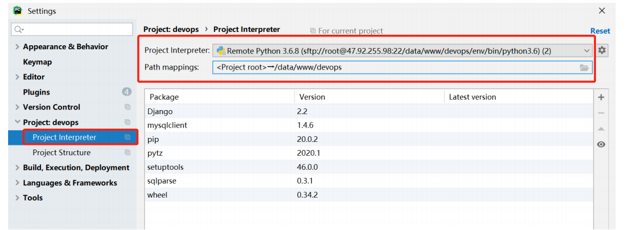This screenshot has height=230, width=644.
Task: Click the minus icon to uninstall package
Action: click(x=601, y=113)
